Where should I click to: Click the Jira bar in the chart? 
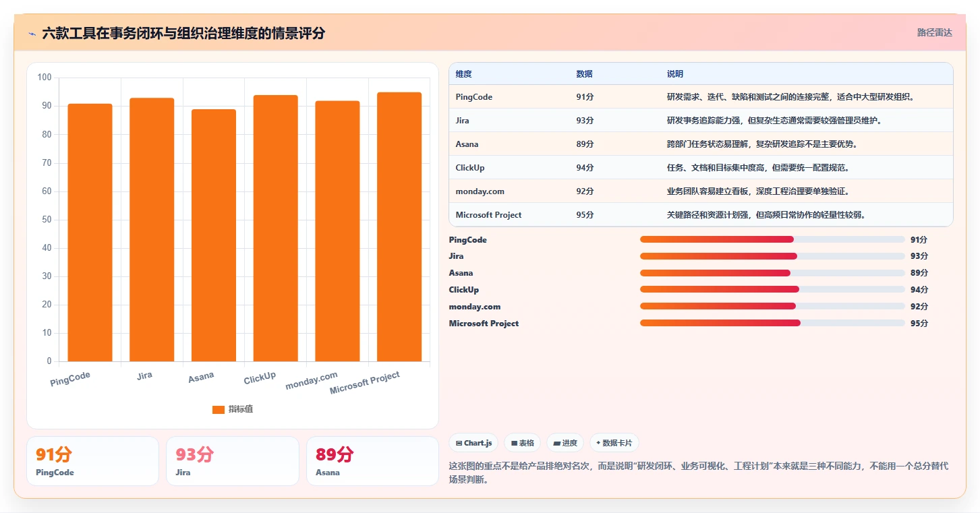(x=152, y=230)
